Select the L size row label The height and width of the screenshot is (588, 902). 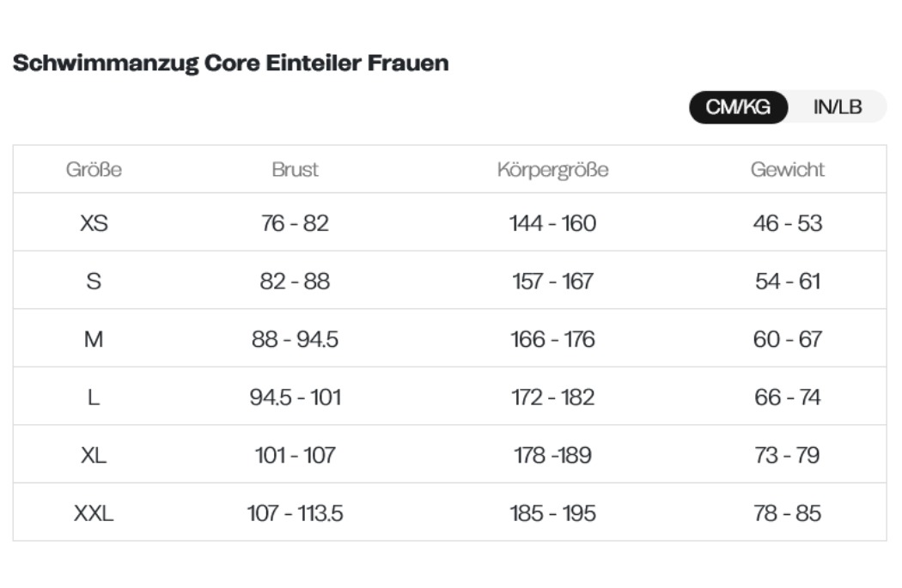[x=94, y=397]
